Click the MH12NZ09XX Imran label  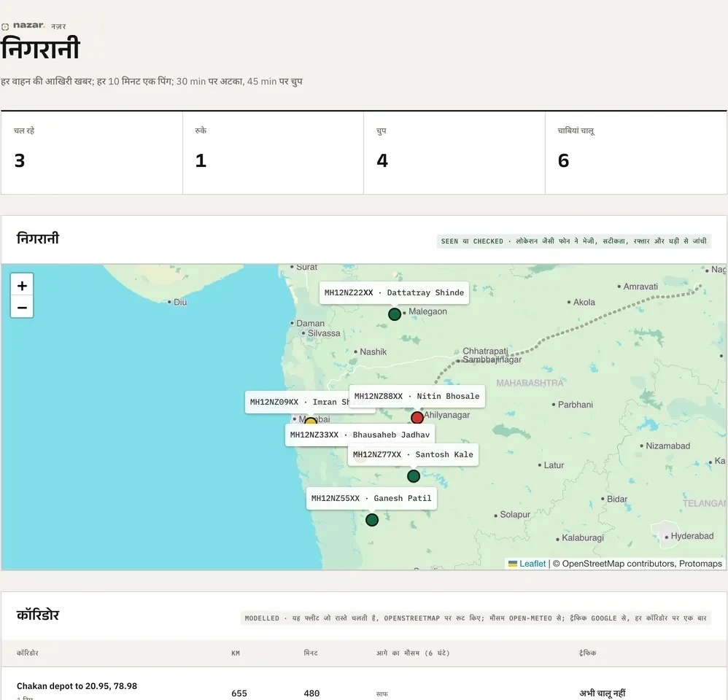297,402
